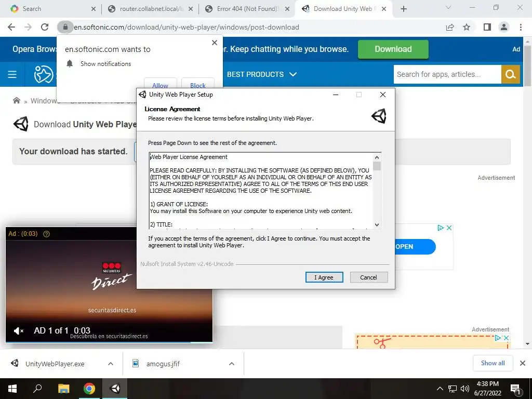Viewport: 532px width, 399px height.
Task: Open UnityWebPlayer.exe download options chevron
Action: point(111,364)
